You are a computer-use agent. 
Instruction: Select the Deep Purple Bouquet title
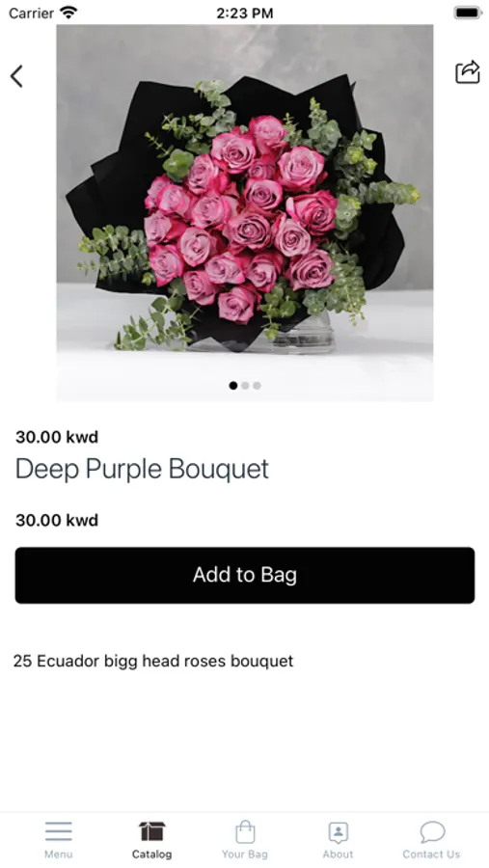click(x=143, y=470)
